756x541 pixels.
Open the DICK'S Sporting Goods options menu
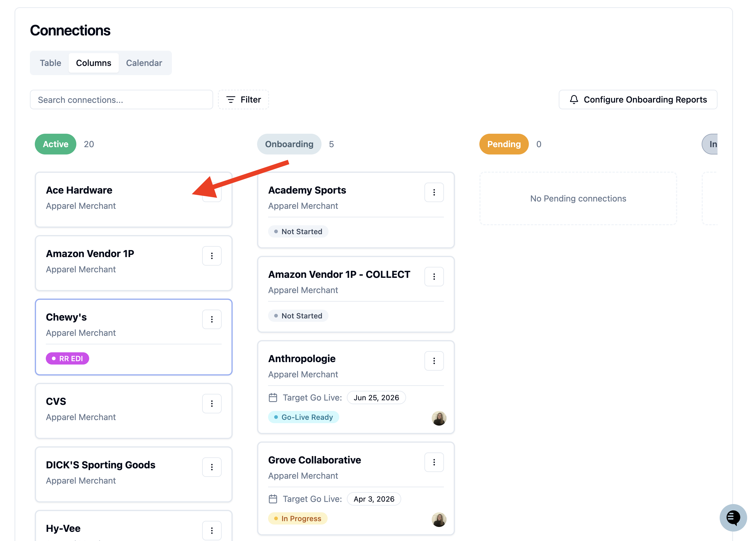pos(212,467)
